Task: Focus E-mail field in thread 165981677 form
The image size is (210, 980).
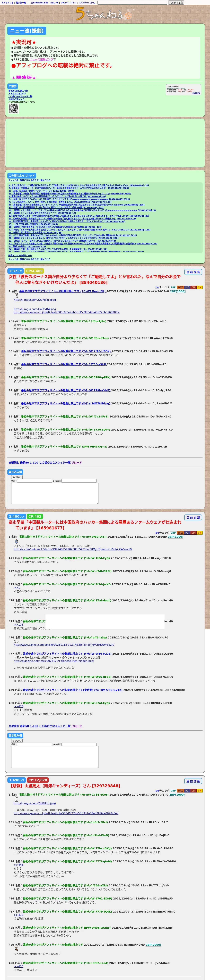Action: pos(79,744)
